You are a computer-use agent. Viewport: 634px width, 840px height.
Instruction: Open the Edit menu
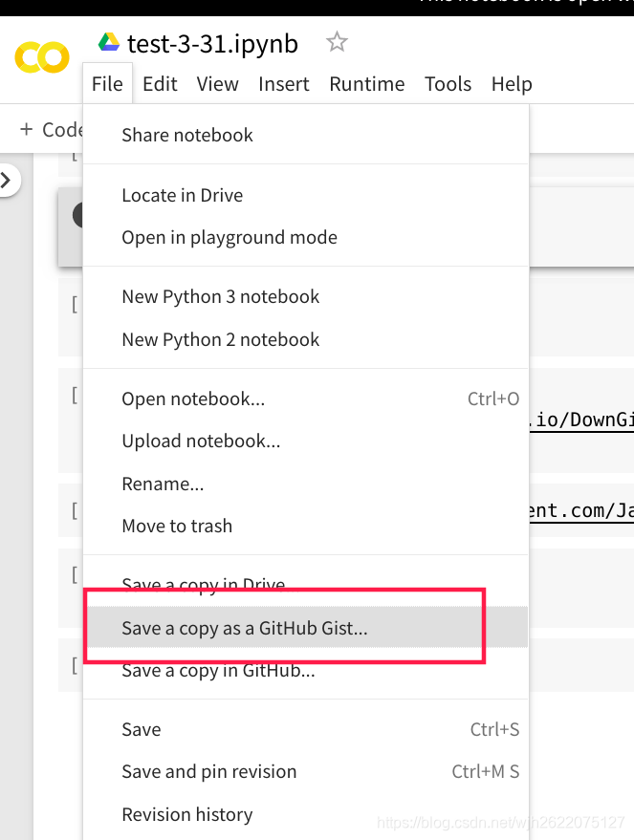[x=160, y=84]
